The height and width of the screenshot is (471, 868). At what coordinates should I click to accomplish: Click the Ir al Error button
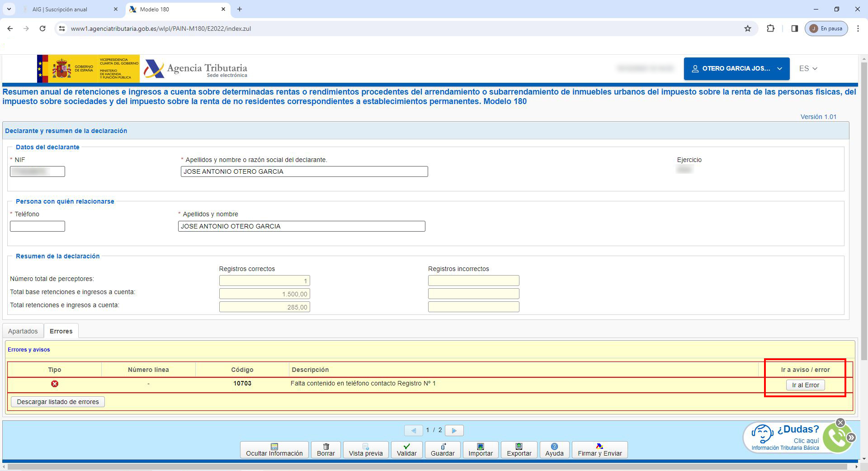point(805,385)
